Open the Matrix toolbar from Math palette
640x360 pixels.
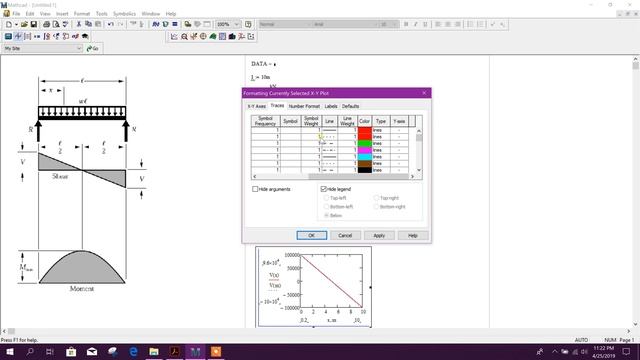point(27,36)
